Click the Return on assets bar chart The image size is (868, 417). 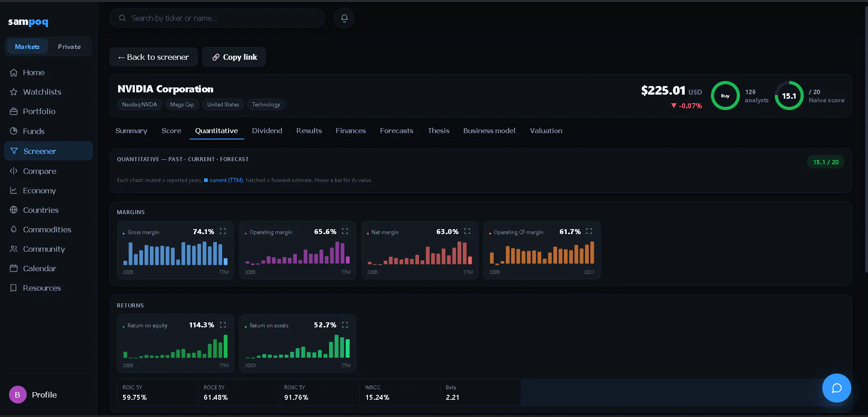298,346
